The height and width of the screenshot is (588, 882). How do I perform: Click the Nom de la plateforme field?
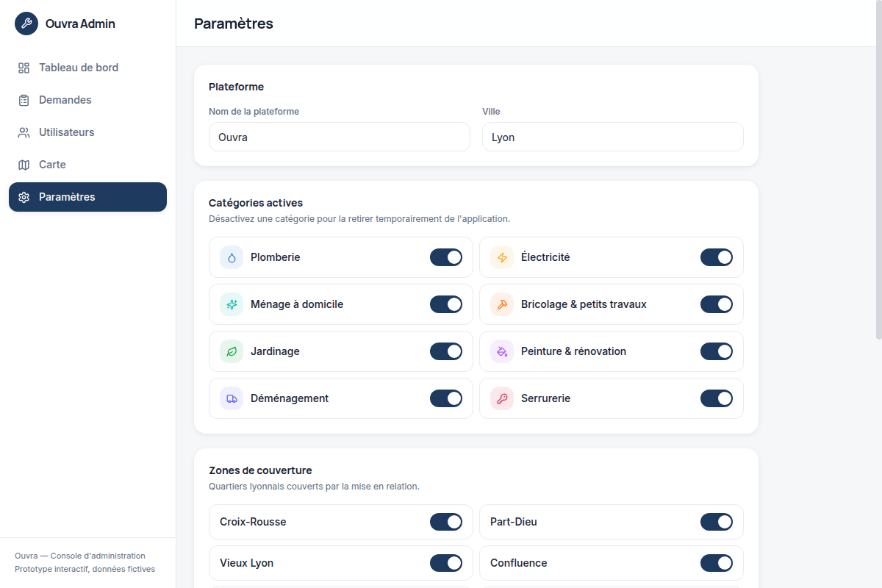tap(340, 137)
